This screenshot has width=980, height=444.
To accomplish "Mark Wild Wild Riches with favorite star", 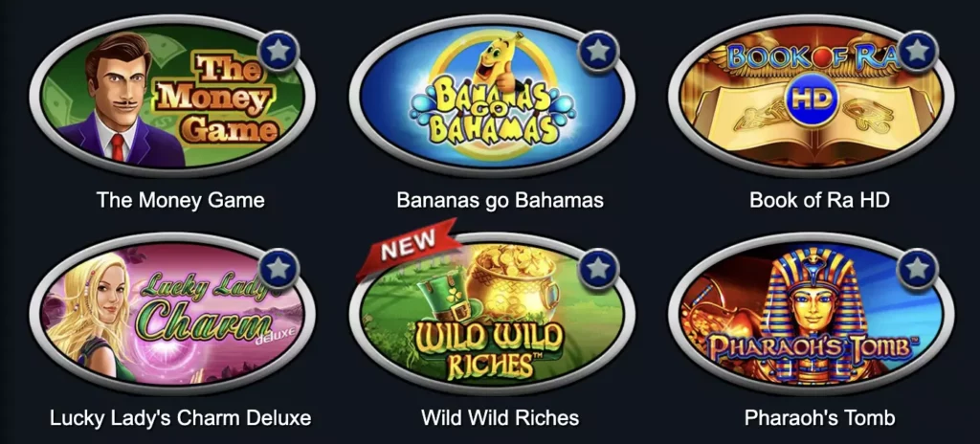I will click(598, 268).
